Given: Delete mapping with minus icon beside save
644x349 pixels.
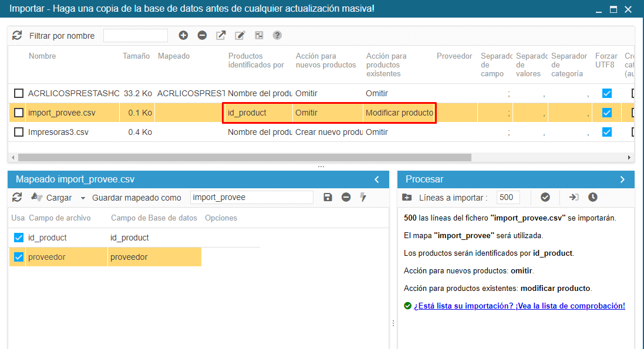Looking at the screenshot, I should pos(346,198).
